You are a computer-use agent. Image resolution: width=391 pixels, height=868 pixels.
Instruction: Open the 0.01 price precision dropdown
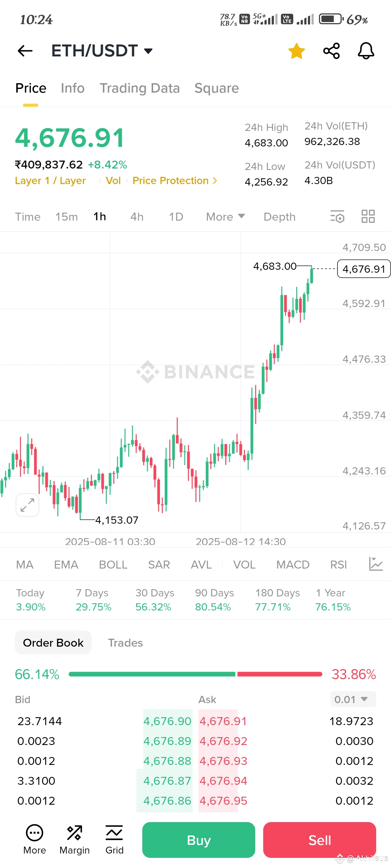(x=353, y=699)
